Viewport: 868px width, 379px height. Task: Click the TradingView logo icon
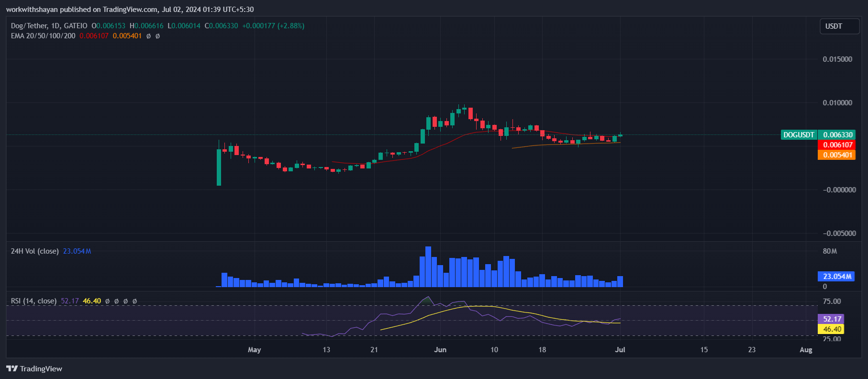[12, 368]
